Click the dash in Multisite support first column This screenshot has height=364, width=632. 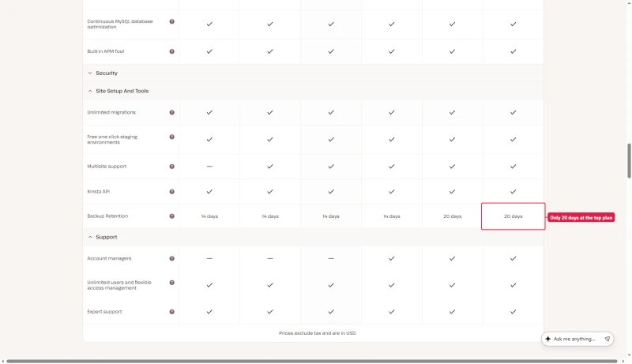(x=209, y=167)
